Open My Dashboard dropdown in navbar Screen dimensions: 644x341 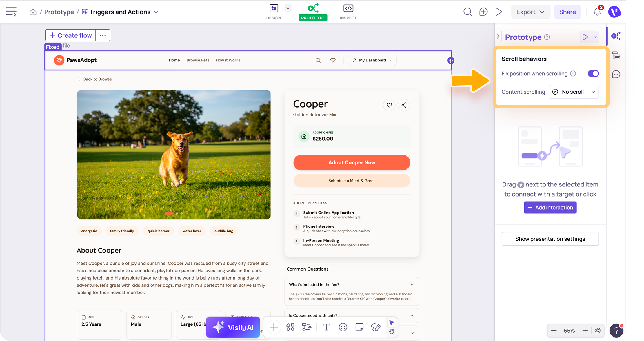click(x=372, y=60)
